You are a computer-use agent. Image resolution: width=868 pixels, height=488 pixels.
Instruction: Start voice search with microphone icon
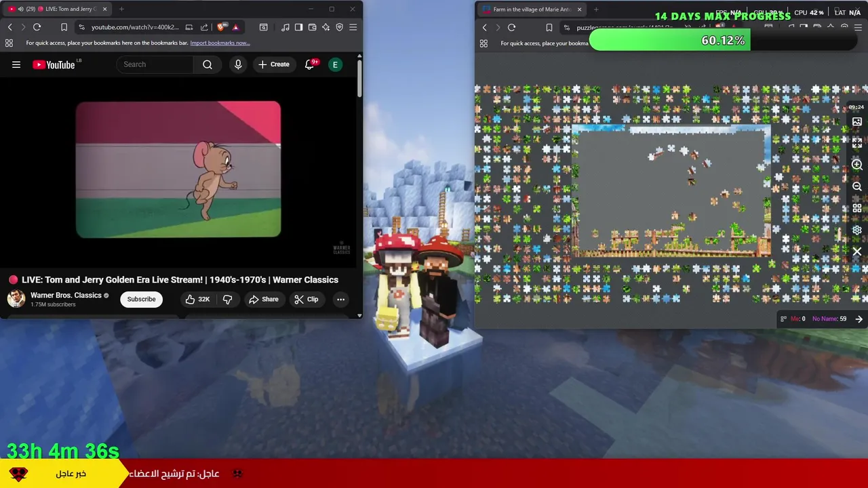click(238, 64)
